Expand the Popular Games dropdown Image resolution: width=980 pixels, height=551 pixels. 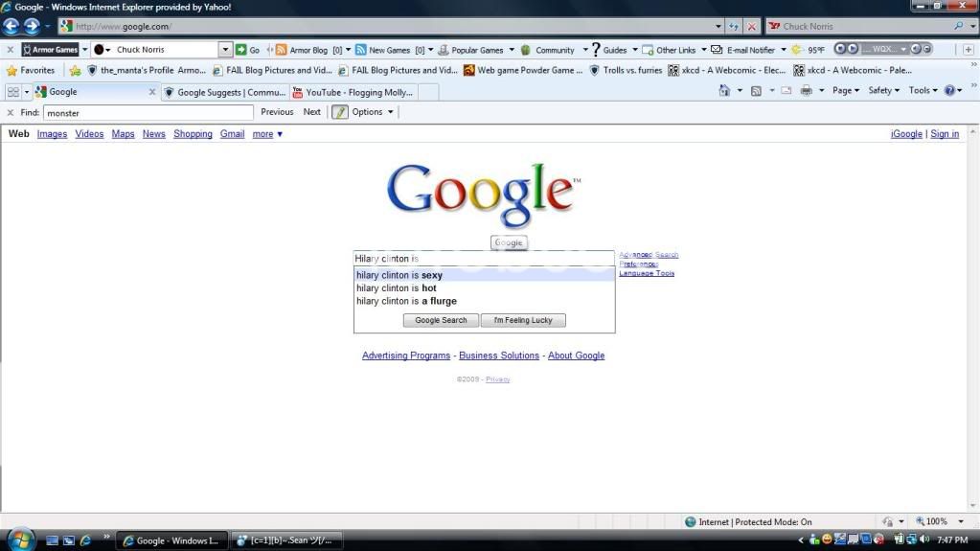pos(512,50)
